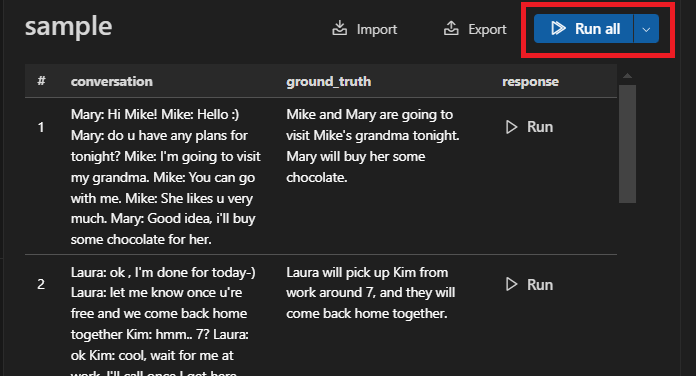Click the Export button text
The image size is (696, 376).
tap(487, 29)
